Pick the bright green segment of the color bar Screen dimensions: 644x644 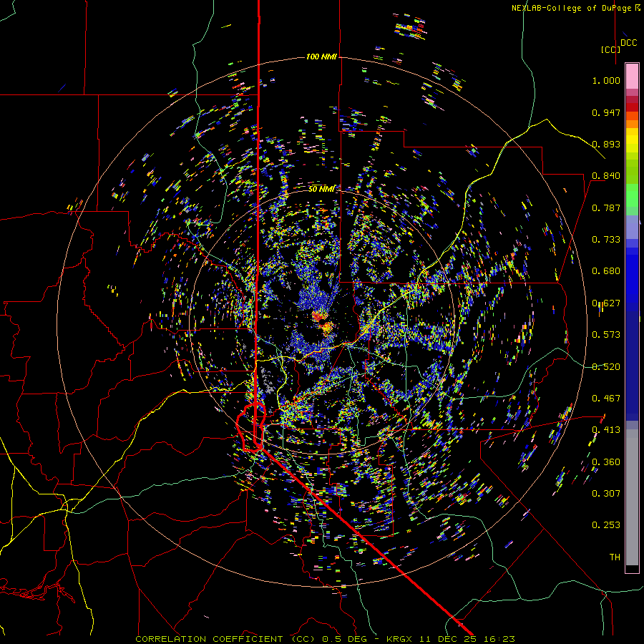pos(632,195)
